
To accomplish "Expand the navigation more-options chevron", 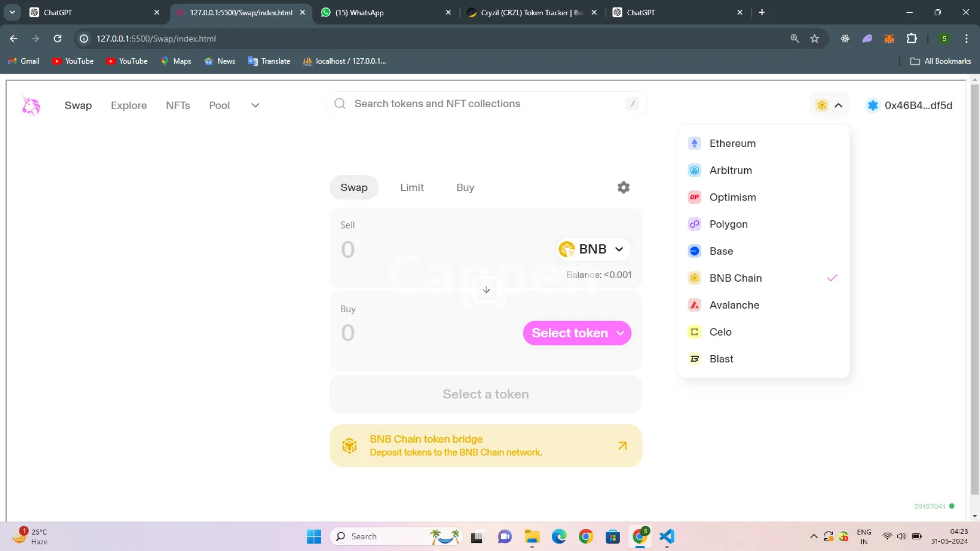I will (255, 106).
